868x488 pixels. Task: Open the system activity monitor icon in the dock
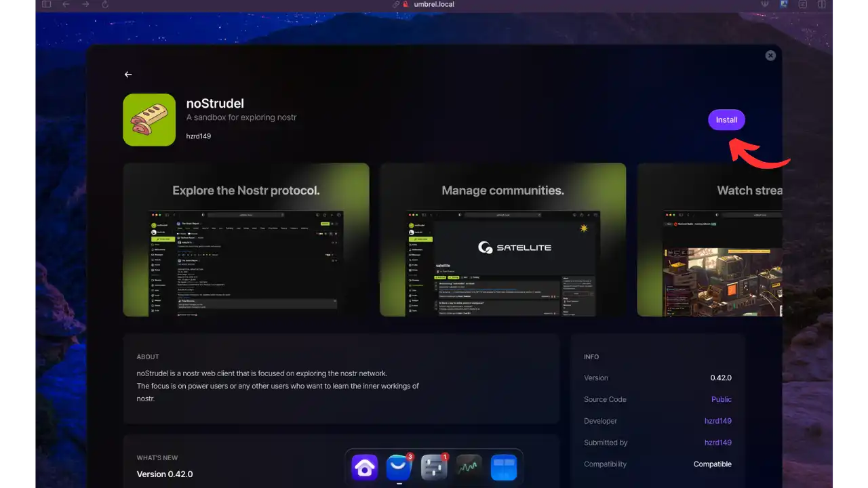coord(469,467)
